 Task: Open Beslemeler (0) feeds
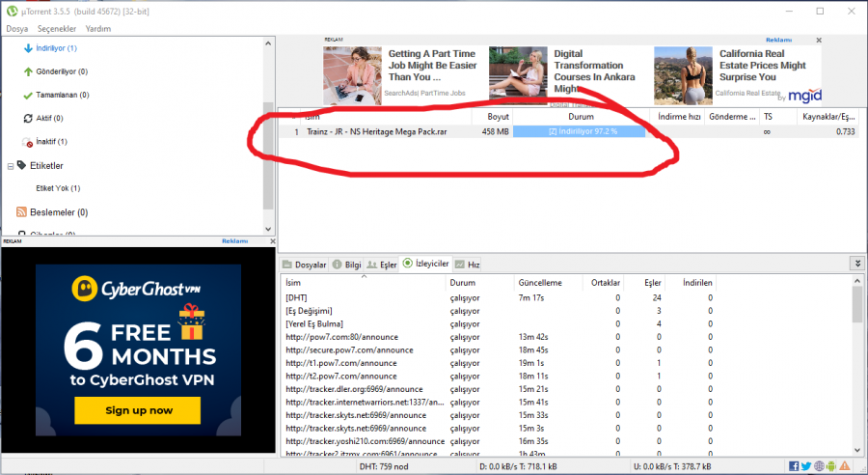coord(59,212)
